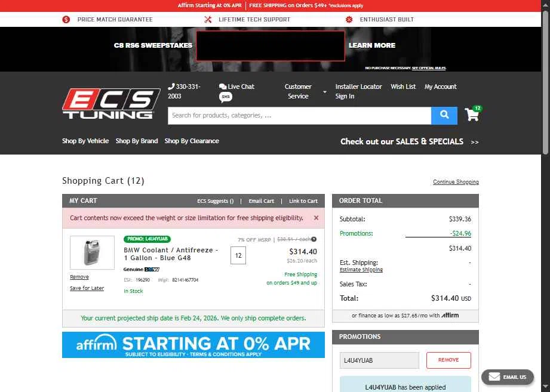Open Wish List
This screenshot has width=550, height=392.
[x=403, y=87]
